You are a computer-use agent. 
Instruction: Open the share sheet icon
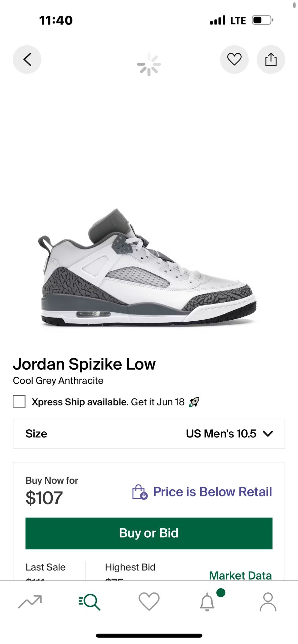tap(271, 59)
